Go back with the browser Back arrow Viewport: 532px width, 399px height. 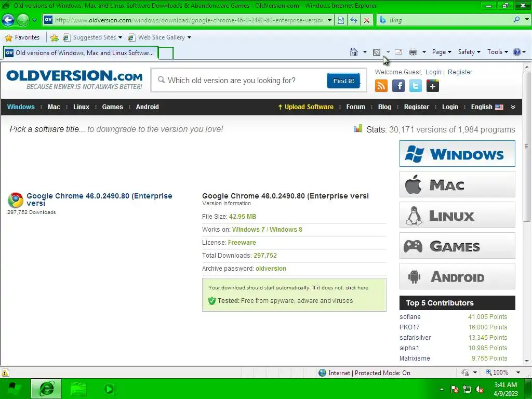click(8, 20)
